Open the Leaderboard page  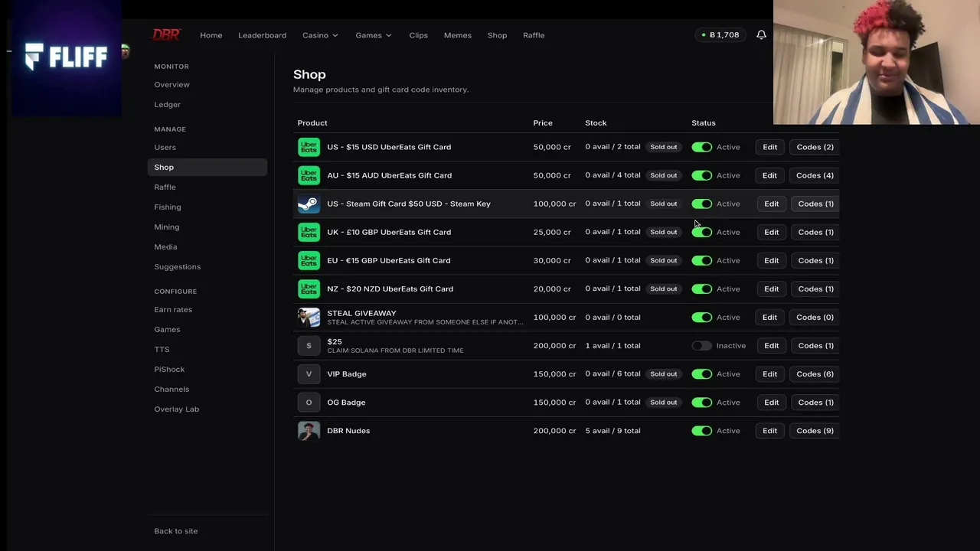(x=262, y=35)
